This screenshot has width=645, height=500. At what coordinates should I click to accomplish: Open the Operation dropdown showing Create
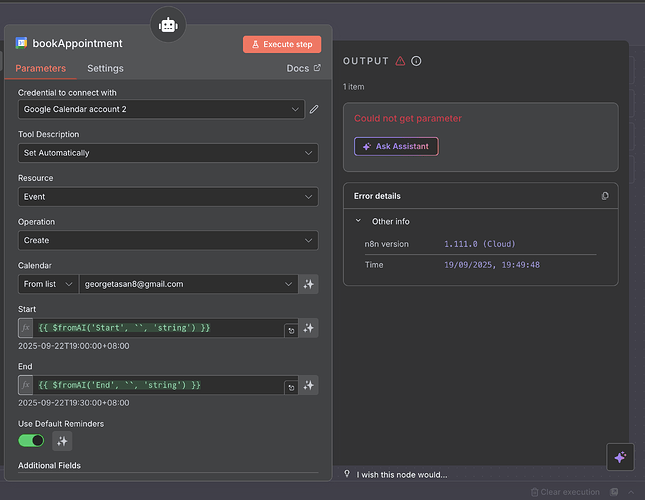point(168,241)
